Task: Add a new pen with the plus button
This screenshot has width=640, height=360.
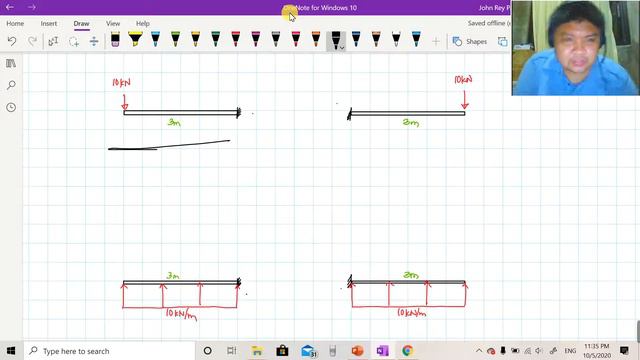Action: 436,41
